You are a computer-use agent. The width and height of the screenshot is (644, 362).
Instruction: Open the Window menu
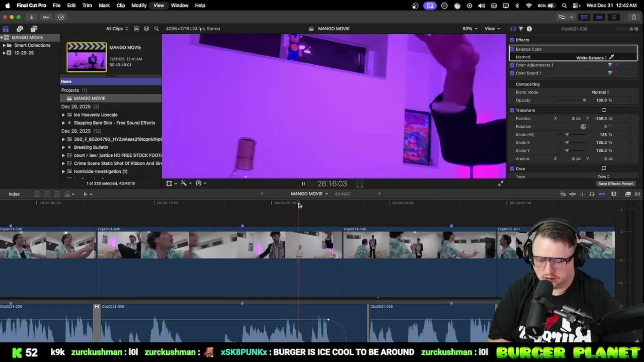coord(180,6)
